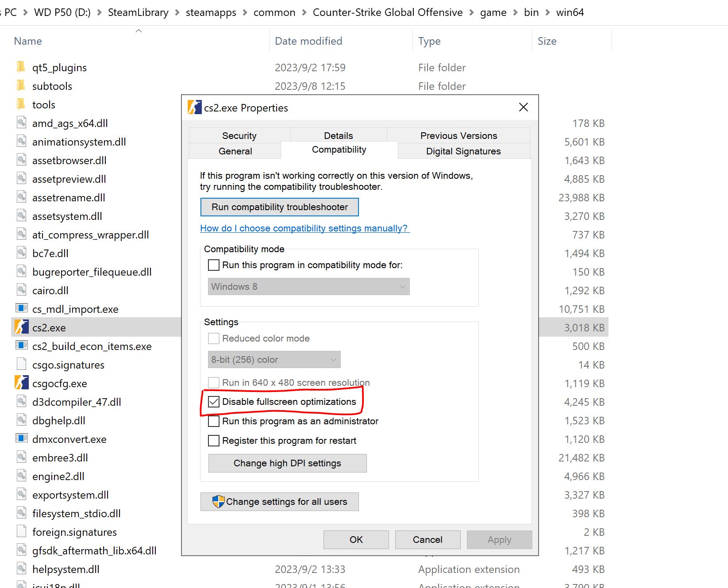Image resolution: width=728 pixels, height=588 pixels.
Task: Expand breadcrumb chevron after bin
Action: click(547, 12)
